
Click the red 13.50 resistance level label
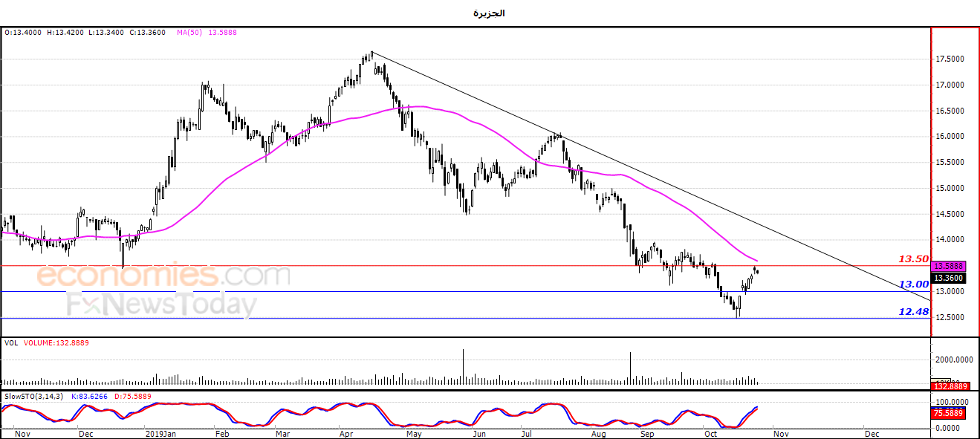(x=914, y=259)
